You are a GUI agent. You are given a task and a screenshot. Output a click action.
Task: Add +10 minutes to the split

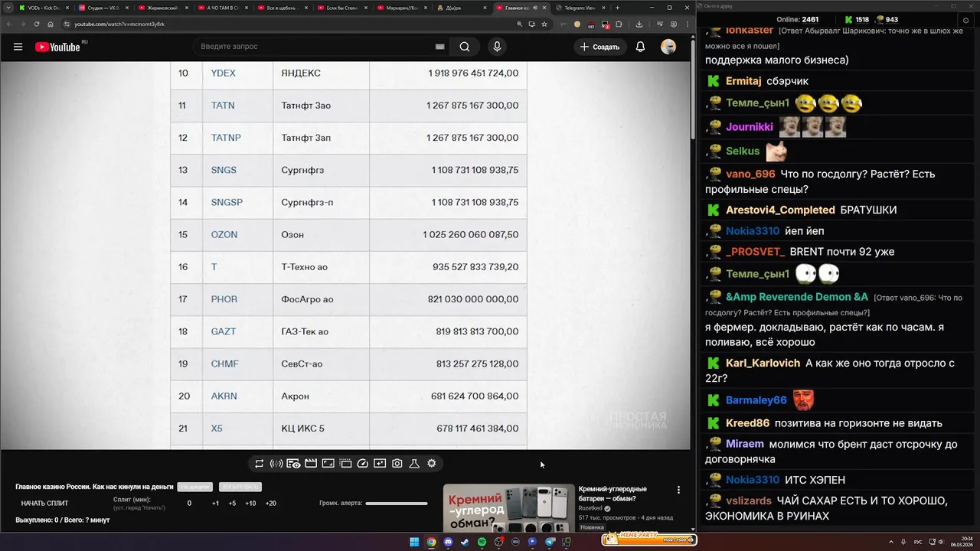tap(250, 504)
